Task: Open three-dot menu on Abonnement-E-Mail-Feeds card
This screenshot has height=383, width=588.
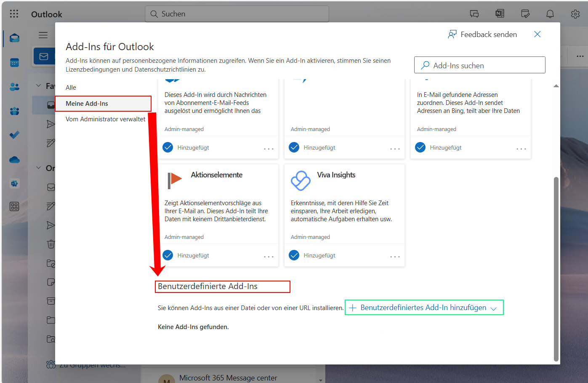Action: (x=269, y=149)
